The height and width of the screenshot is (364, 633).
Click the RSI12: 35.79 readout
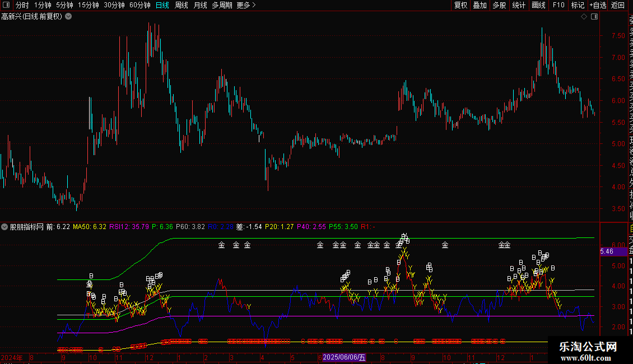click(x=129, y=227)
